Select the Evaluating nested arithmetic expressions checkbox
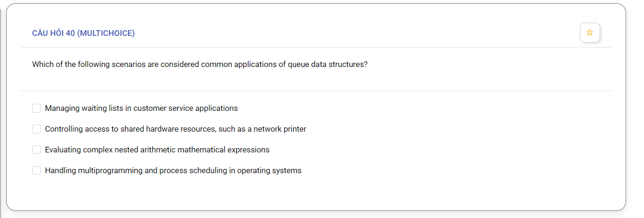Image resolution: width=644 pixels, height=218 pixels. pos(36,150)
